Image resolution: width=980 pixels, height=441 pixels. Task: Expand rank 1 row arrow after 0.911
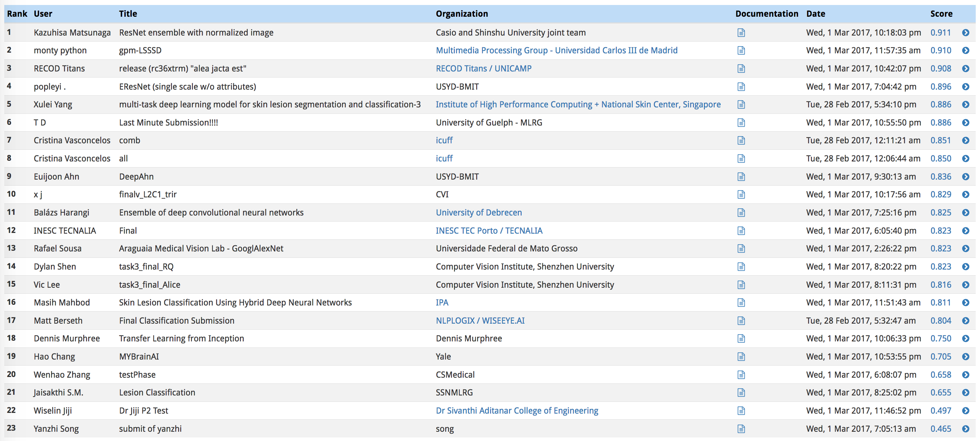(x=965, y=33)
